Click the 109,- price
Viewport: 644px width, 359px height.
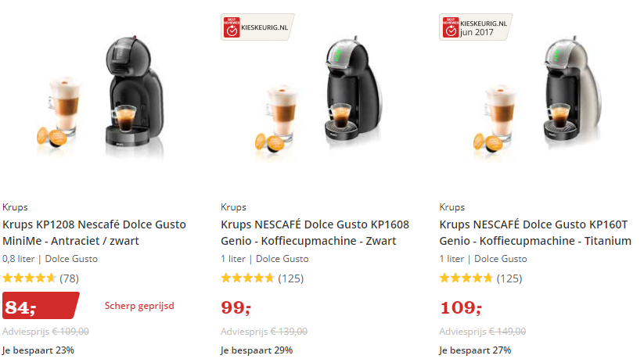tap(460, 306)
